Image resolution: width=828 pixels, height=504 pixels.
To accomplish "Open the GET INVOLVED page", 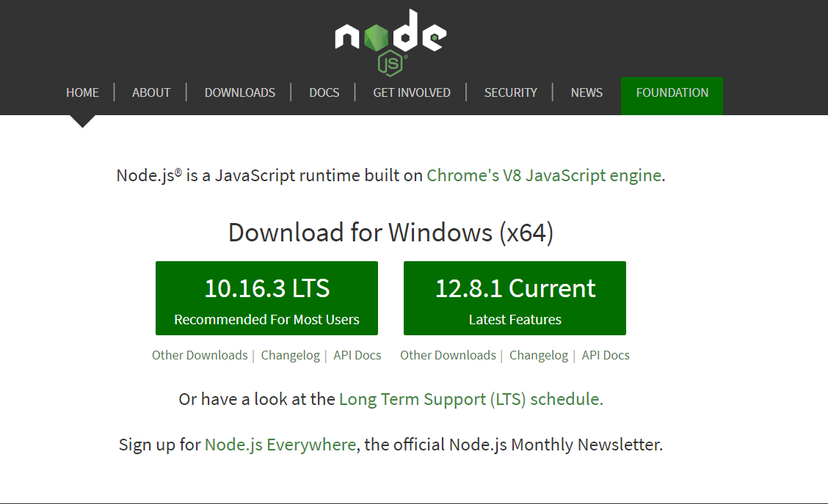I will pos(412,93).
